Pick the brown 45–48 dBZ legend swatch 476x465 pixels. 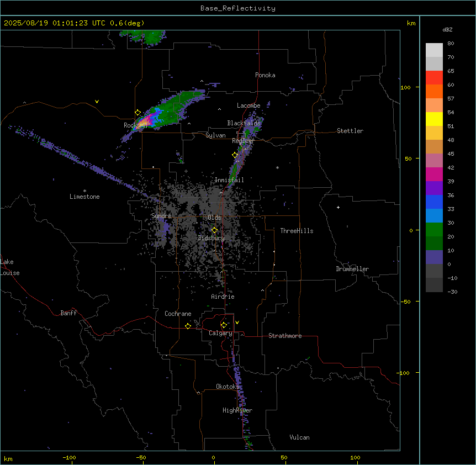434,147
